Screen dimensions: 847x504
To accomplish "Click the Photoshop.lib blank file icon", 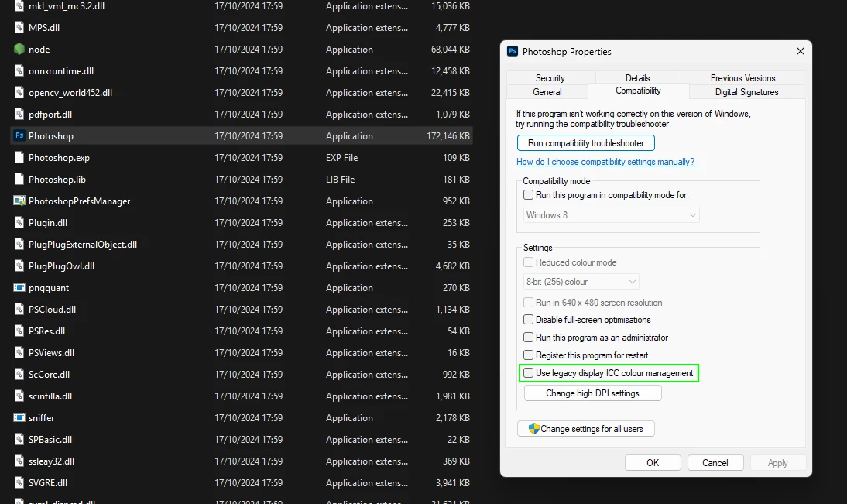I will [x=19, y=179].
